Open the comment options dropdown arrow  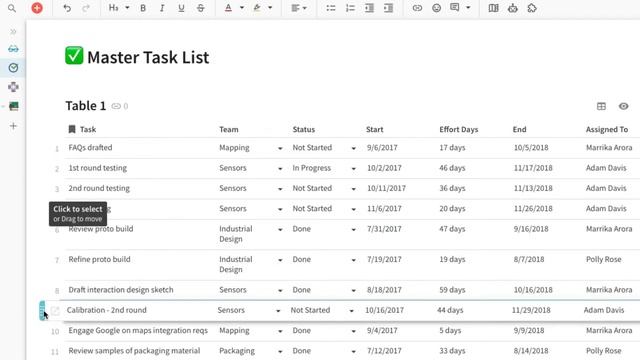click(468, 8)
